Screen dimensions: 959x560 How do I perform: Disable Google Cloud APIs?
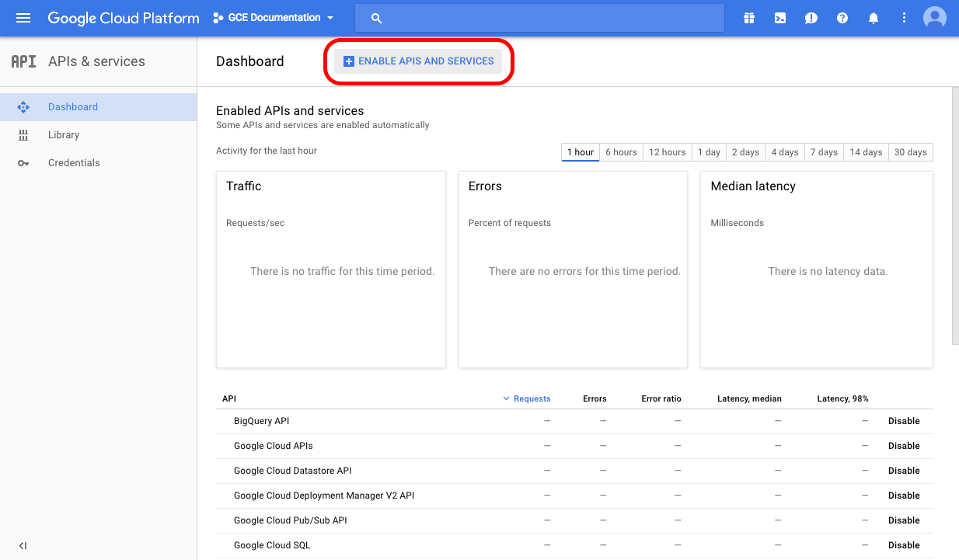coord(904,446)
